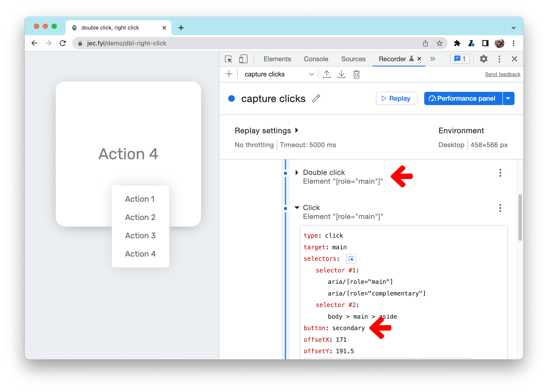The width and height of the screenshot is (548, 392).
Task: Switch to the Console tab
Action: pyautogui.click(x=316, y=59)
